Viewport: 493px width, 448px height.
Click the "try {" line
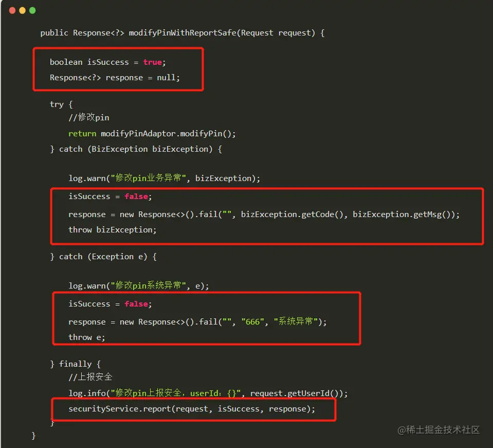tap(61, 104)
